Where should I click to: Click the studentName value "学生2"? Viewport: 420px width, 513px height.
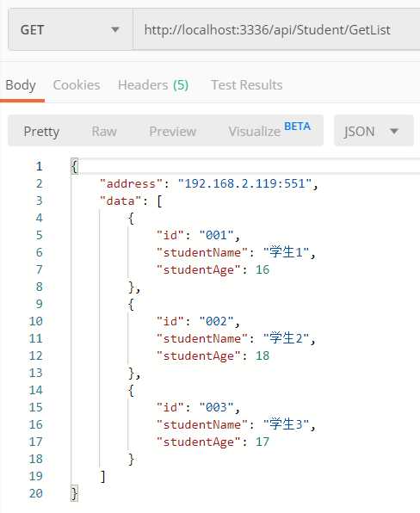pyautogui.click(x=286, y=338)
